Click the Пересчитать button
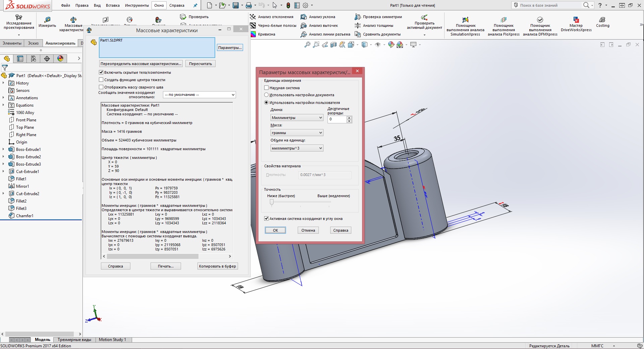This screenshot has width=644, height=349. click(x=200, y=64)
